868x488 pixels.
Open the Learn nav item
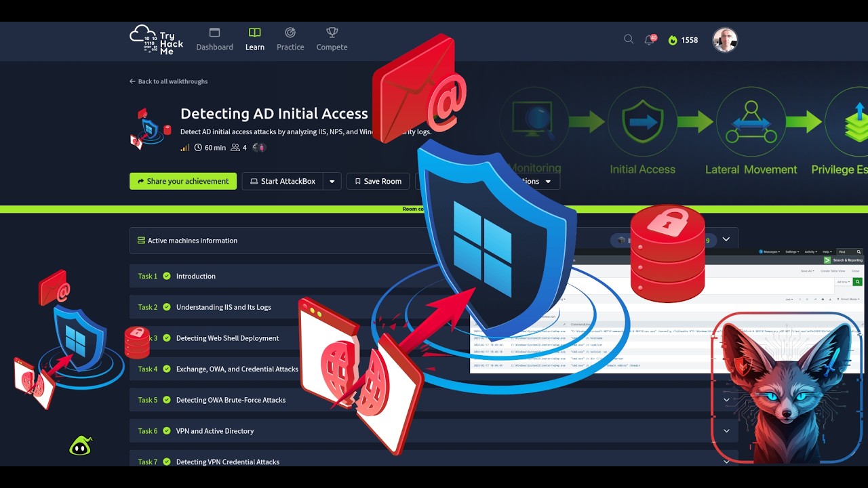(x=255, y=40)
